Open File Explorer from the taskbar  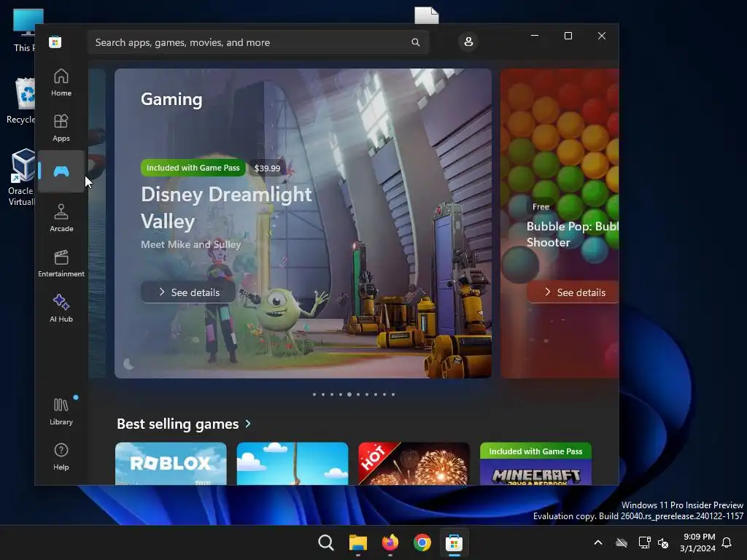click(x=358, y=542)
